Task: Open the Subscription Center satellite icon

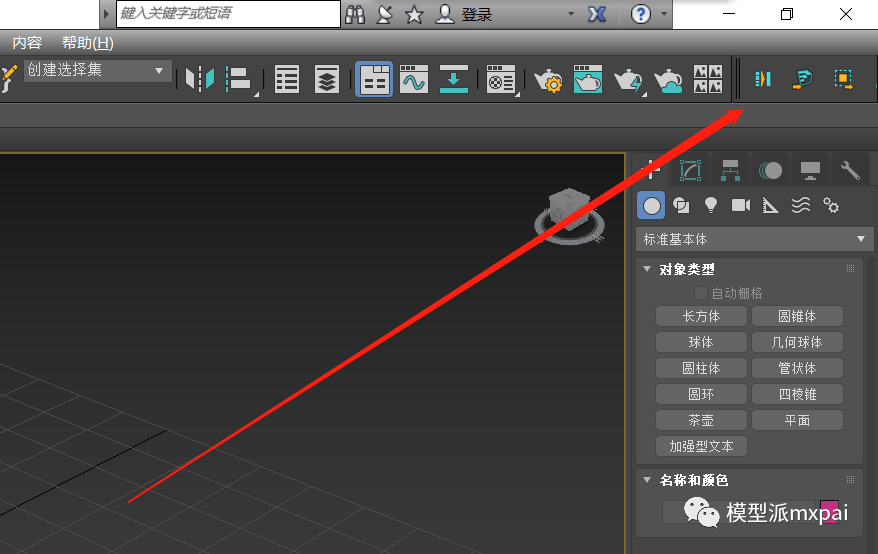Action: [x=384, y=14]
